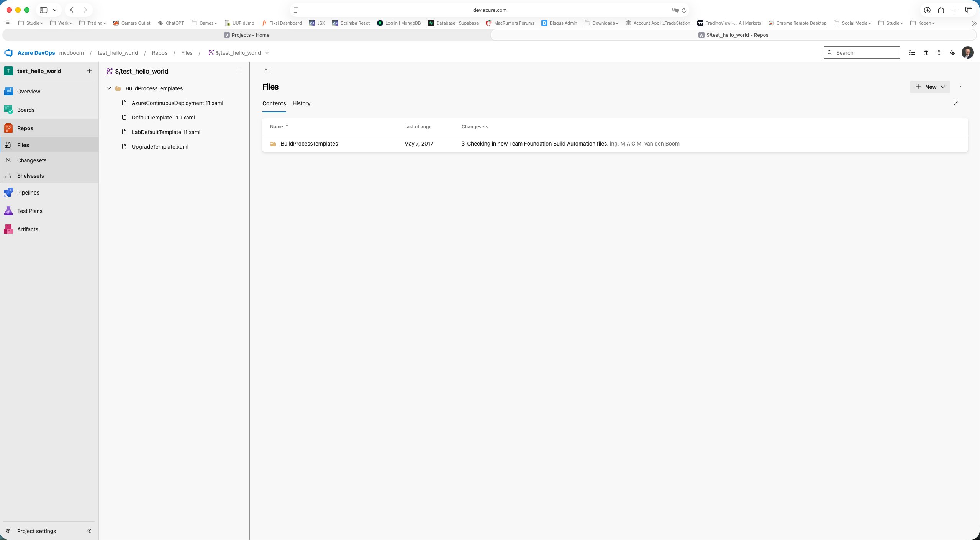Open your user avatar profile menu
The width and height of the screenshot is (980, 540).
point(968,52)
